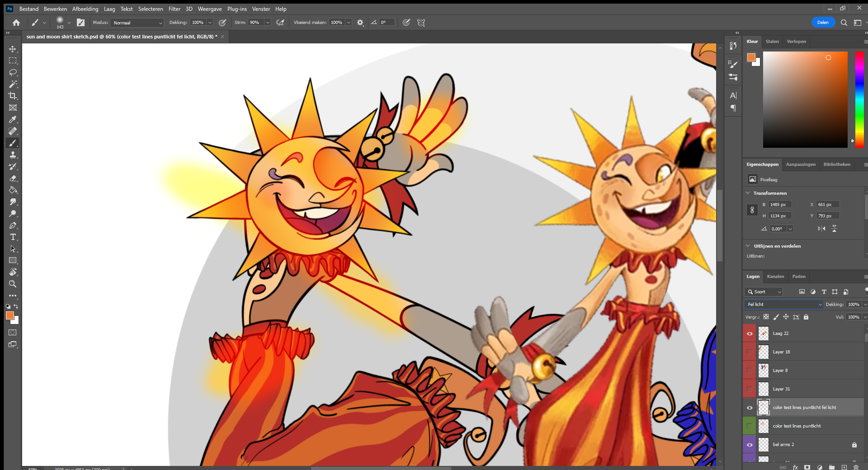This screenshot has width=868, height=470.
Task: Select the Path Selection tool
Action: tap(13, 249)
